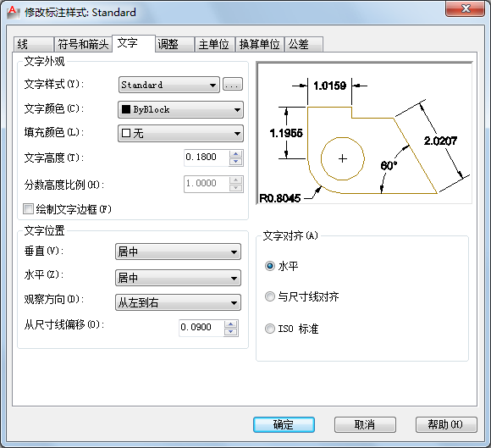Increase offset from dimension line spinner

pos(231,324)
